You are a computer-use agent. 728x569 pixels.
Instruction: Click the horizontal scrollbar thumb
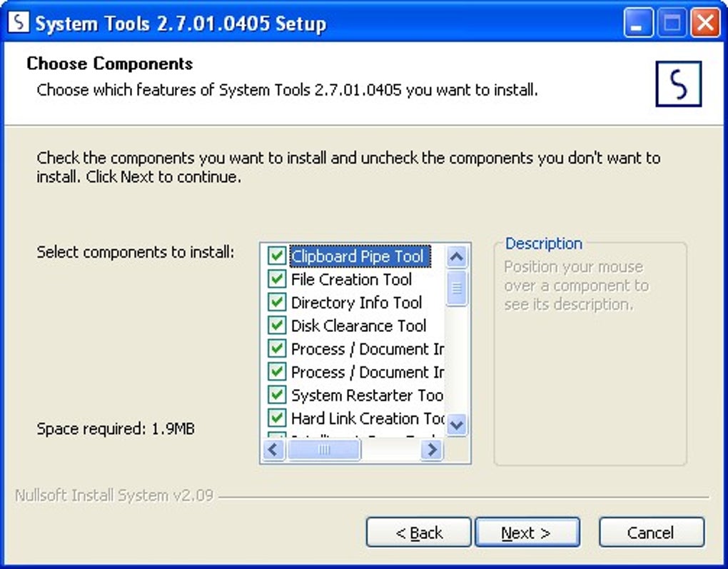pos(324,449)
